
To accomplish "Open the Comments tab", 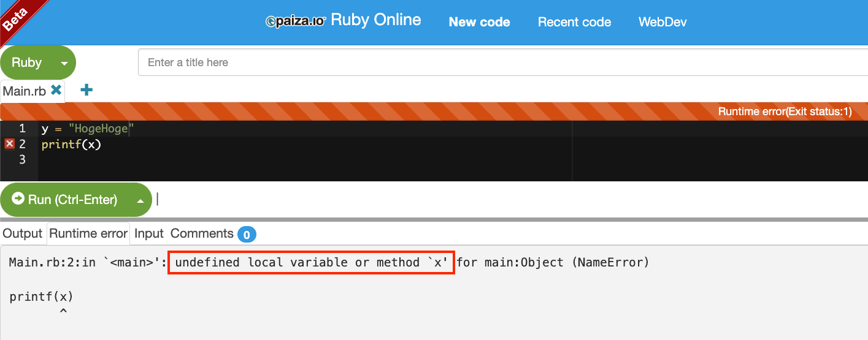I will coord(202,233).
